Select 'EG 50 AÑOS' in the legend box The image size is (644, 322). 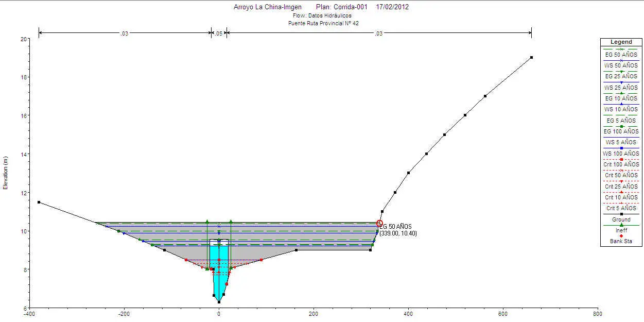click(621, 54)
